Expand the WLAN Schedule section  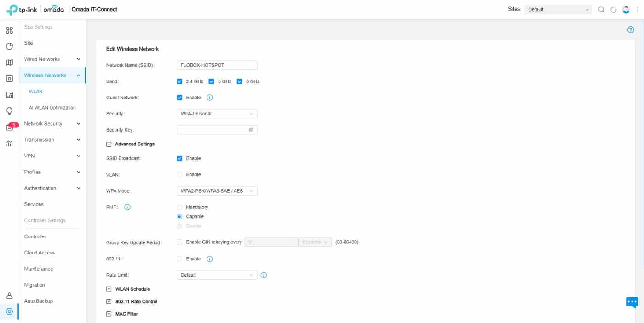tap(109, 289)
